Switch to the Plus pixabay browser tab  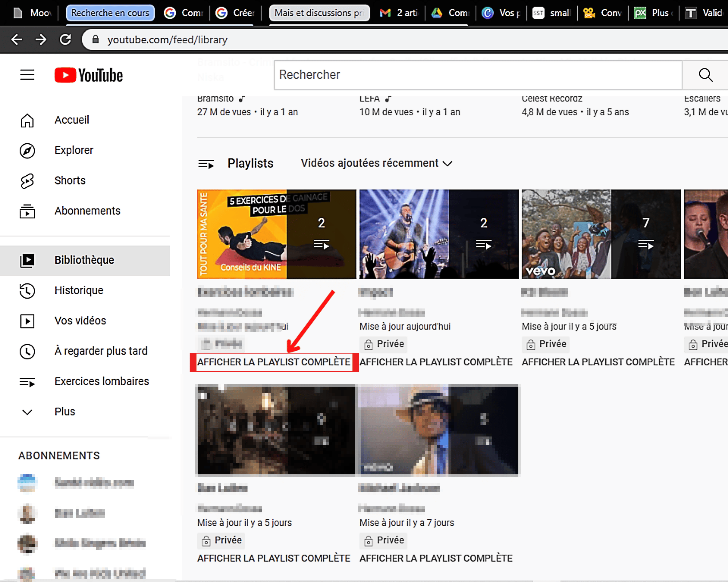coord(653,13)
